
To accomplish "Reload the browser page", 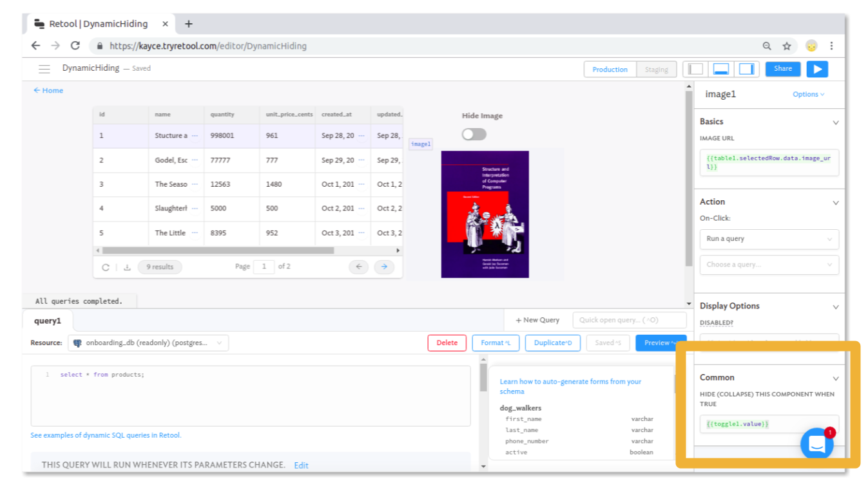I will tap(75, 46).
